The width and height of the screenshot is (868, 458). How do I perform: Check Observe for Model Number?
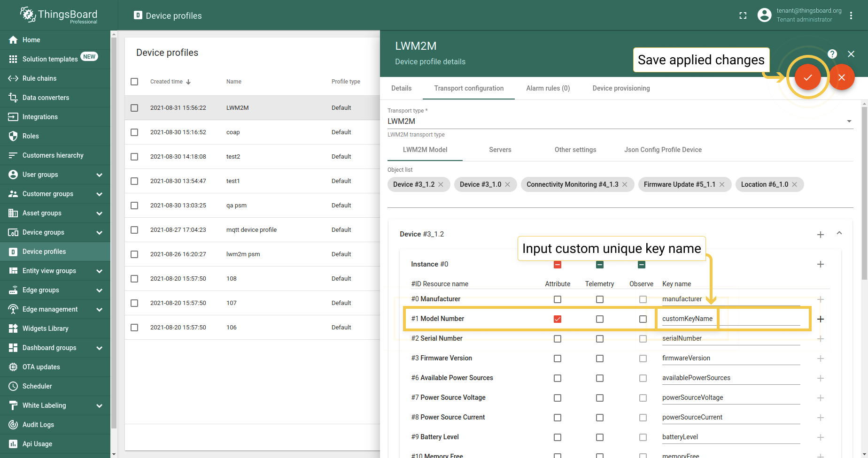click(643, 319)
